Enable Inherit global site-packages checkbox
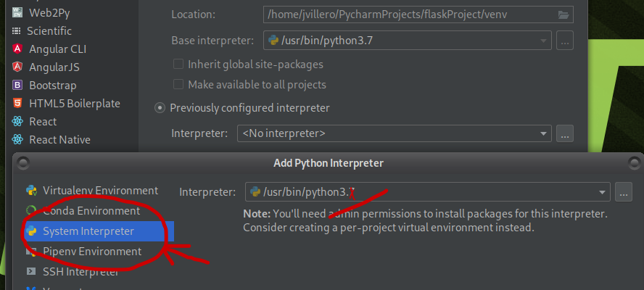The width and height of the screenshot is (644, 290). click(x=178, y=64)
